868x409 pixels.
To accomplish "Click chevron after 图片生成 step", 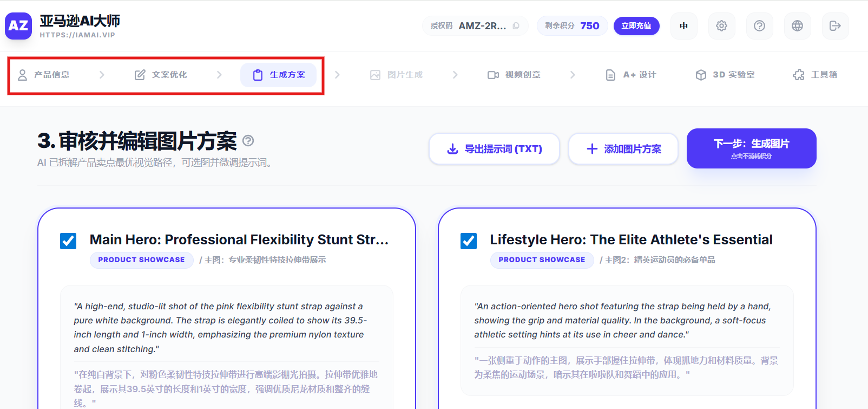I will (x=455, y=75).
